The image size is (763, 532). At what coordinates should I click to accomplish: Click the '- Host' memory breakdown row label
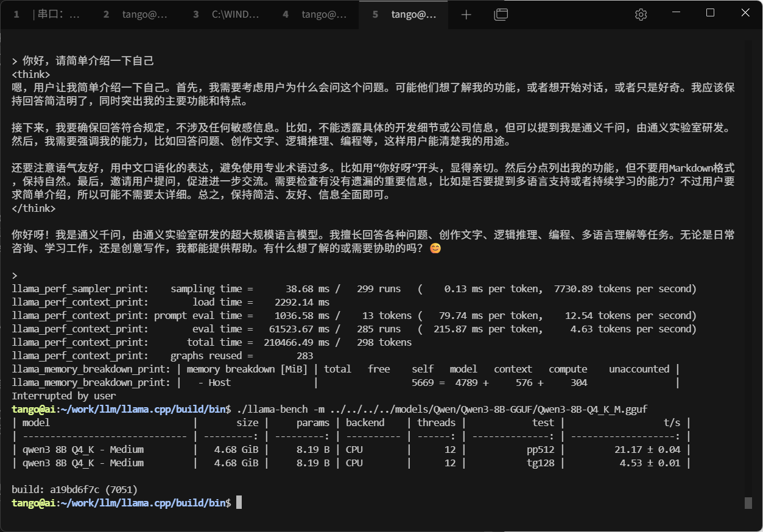(x=215, y=382)
